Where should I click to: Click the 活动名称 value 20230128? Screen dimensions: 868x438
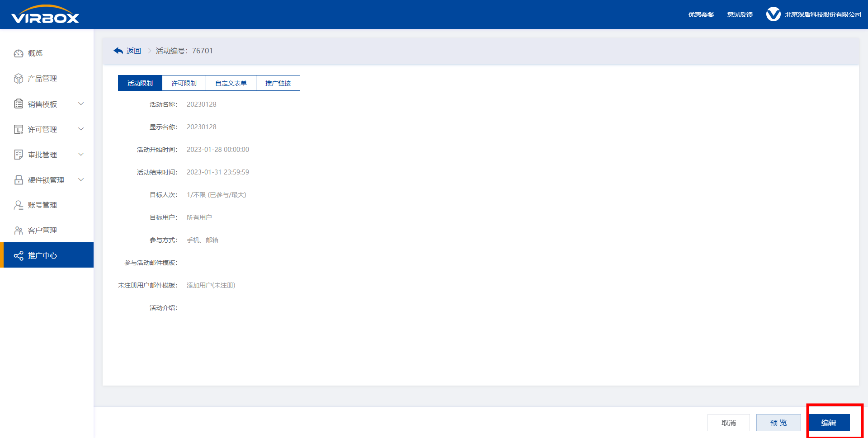point(202,104)
